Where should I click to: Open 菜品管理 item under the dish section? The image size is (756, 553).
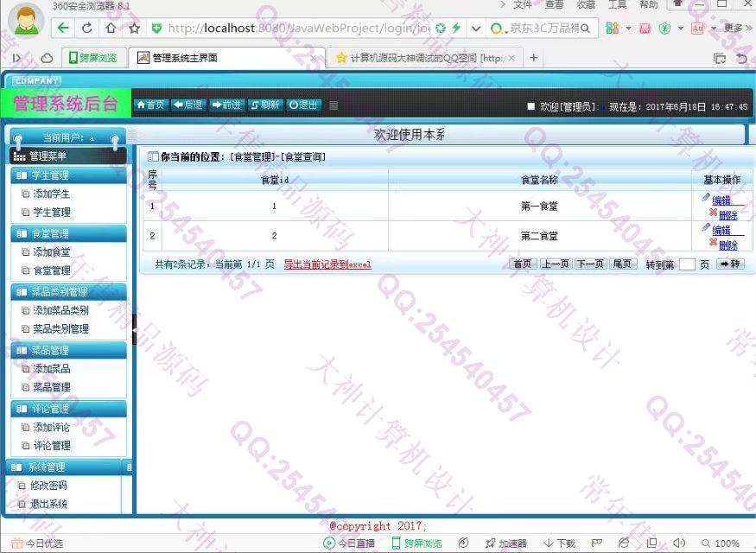point(51,387)
